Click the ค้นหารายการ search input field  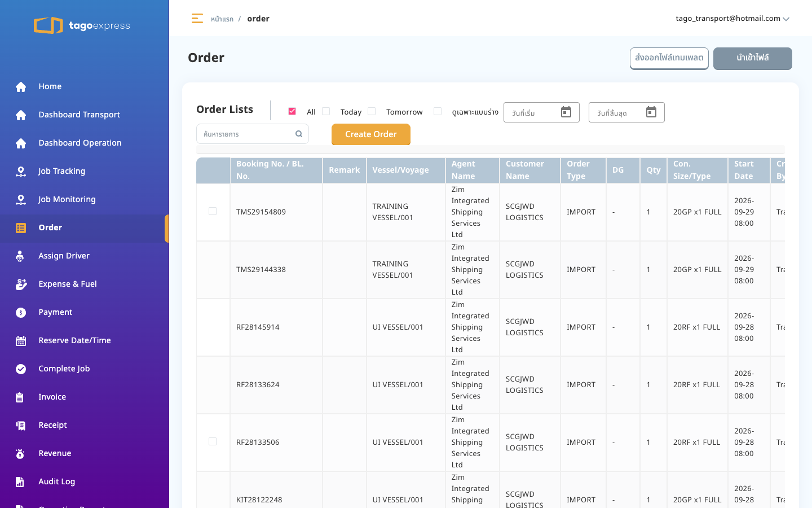coord(253,134)
